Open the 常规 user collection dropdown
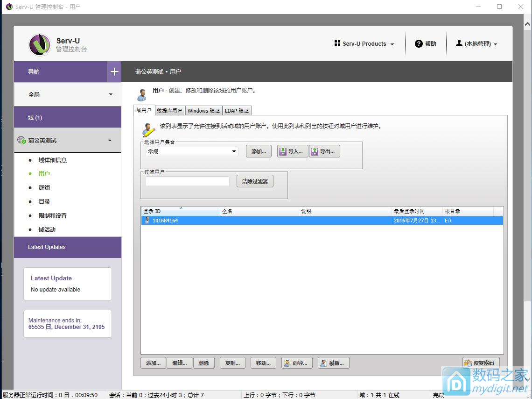Image resolution: width=532 pixels, height=399 pixels. [192, 151]
